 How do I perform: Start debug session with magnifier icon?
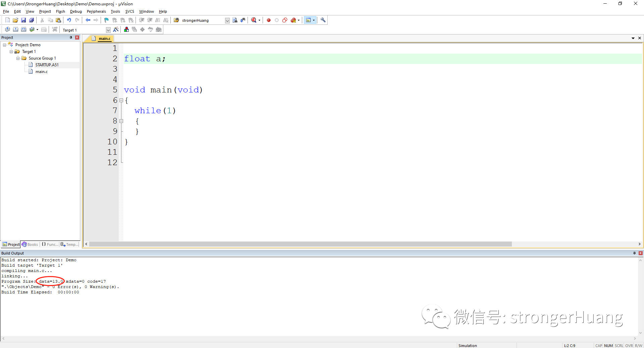pyautogui.click(x=254, y=20)
